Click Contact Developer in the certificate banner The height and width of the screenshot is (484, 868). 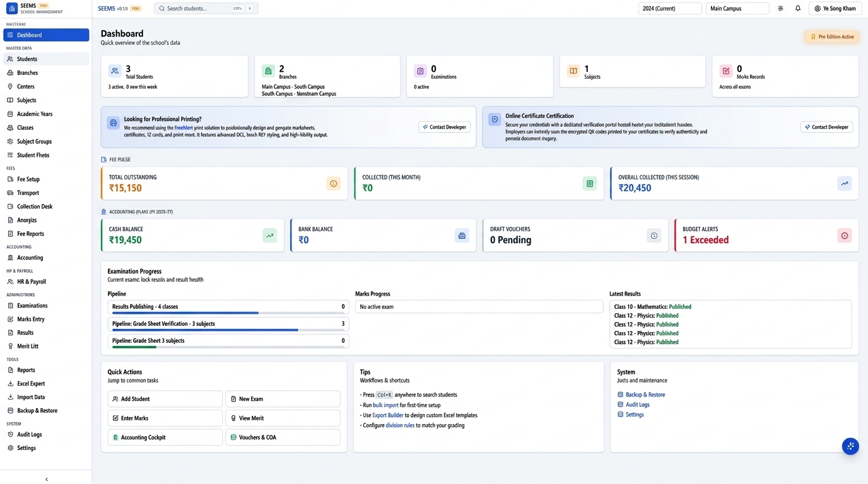pos(826,127)
